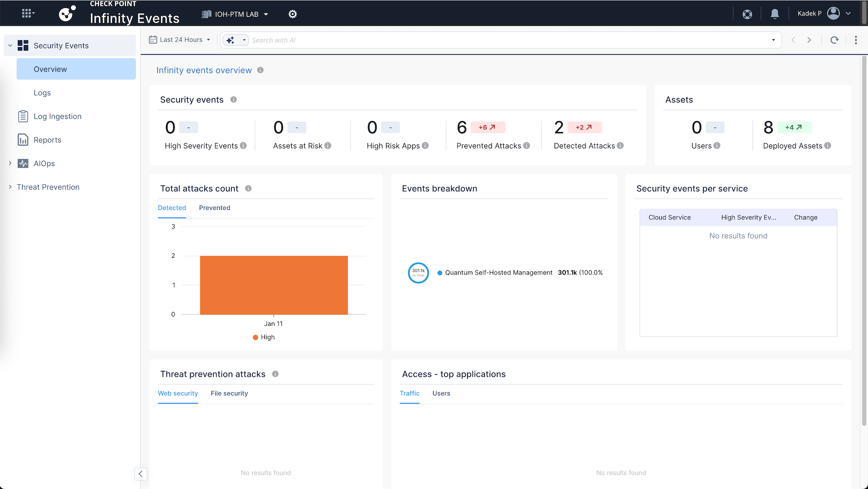Open the Logs page link
The width and height of the screenshot is (868, 489).
pos(42,93)
